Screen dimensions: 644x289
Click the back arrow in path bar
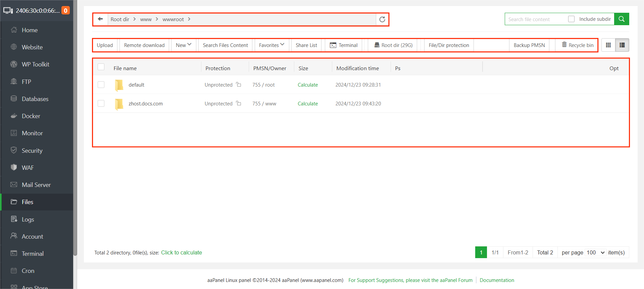(100, 19)
